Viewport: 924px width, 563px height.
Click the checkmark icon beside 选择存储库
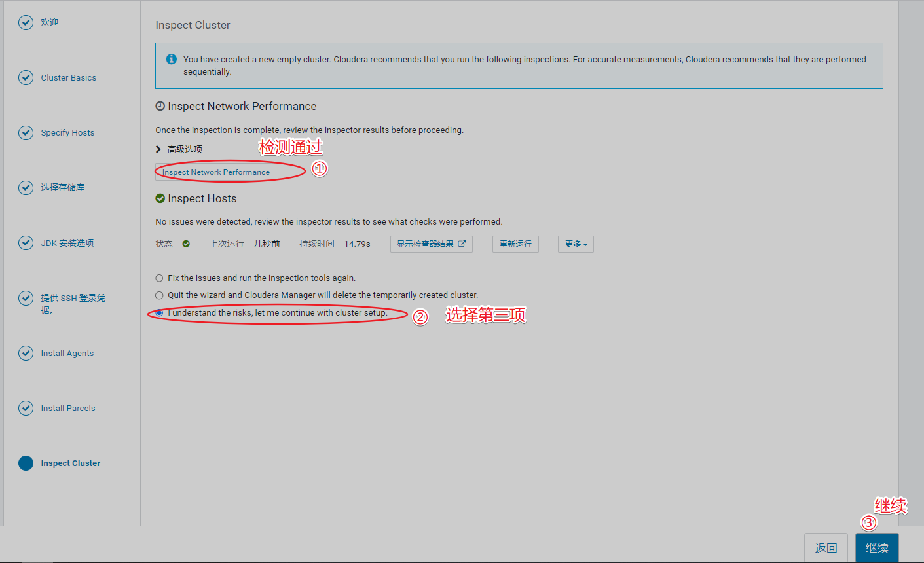[x=26, y=188]
